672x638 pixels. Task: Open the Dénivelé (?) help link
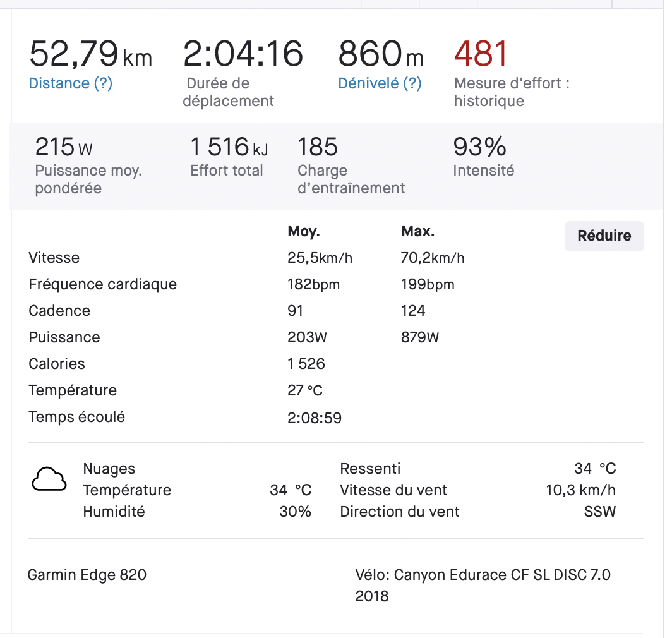point(380,83)
